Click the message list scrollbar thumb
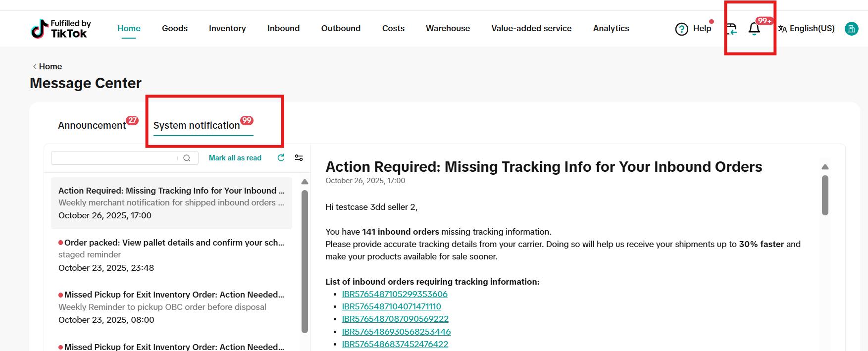This screenshot has height=351, width=868. 305,261
